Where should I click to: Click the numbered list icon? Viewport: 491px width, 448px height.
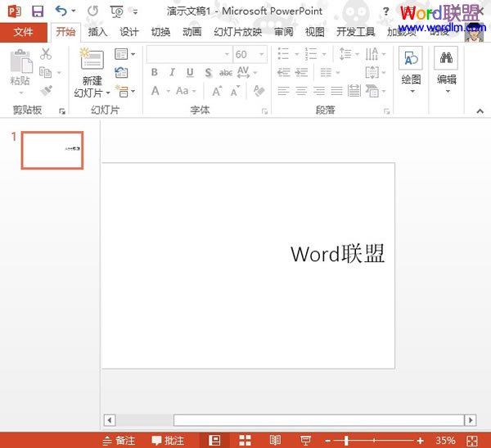click(311, 54)
